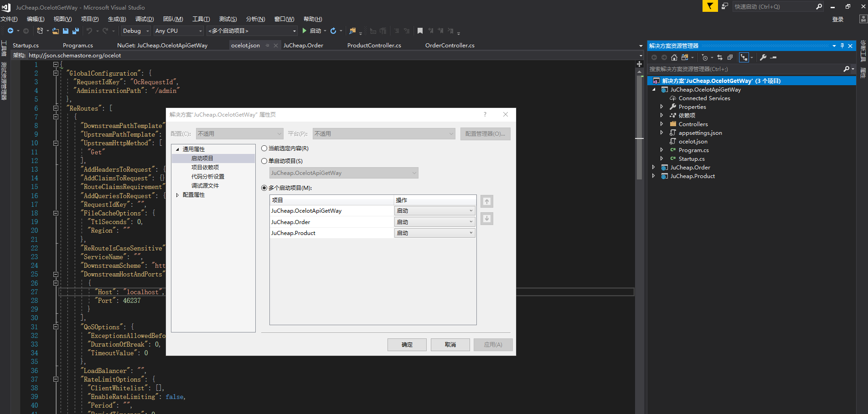
Task: Select appsettings.json in Solution Explorer
Action: 700,133
